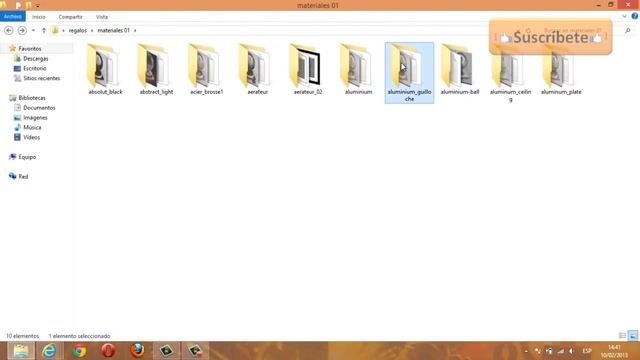Select the aerateur_02 folder
This screenshot has width=640, height=360.
[x=308, y=69]
